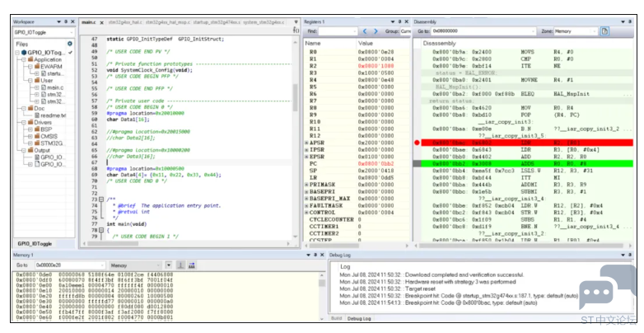
Task: Open readme.txt in the Doc folder
Action: click(x=53, y=115)
